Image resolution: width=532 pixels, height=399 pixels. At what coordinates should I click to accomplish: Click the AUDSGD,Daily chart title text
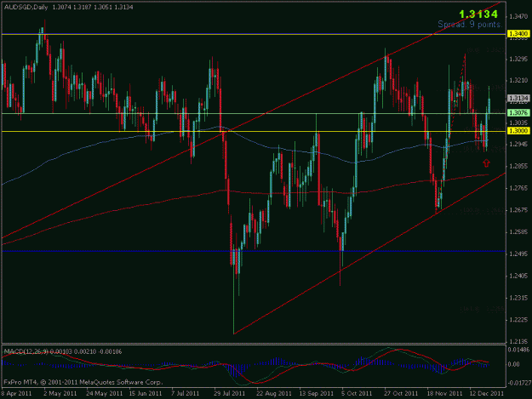coord(26,7)
